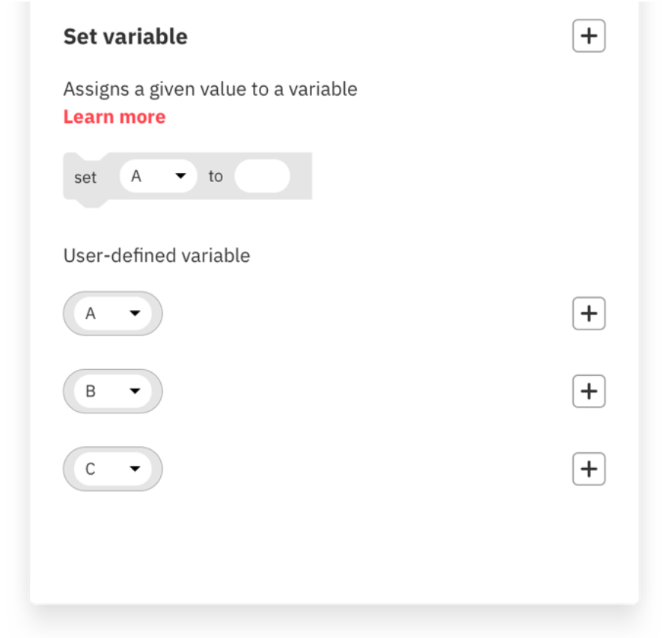Image resolution: width=672 pixels, height=638 pixels.
Task: Expand the dropdown arrow on variable A block
Action: click(135, 314)
